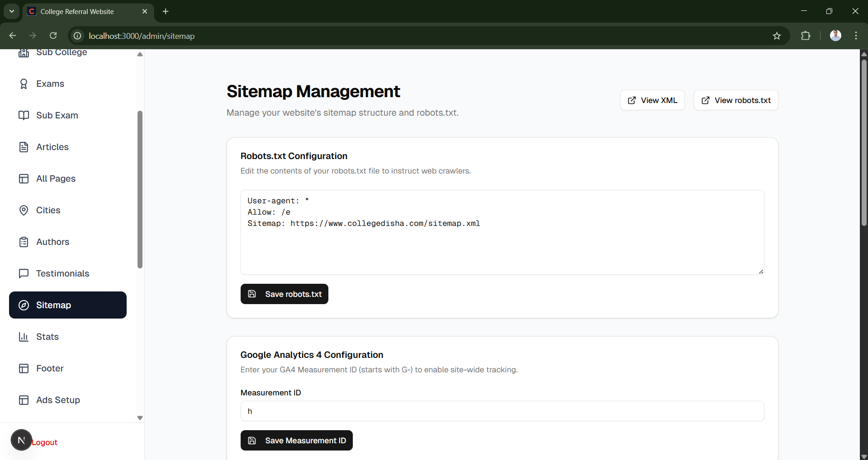Image resolution: width=868 pixels, height=460 pixels.
Task: Click the sidebar vertical scrollbar thumb
Action: click(140, 190)
